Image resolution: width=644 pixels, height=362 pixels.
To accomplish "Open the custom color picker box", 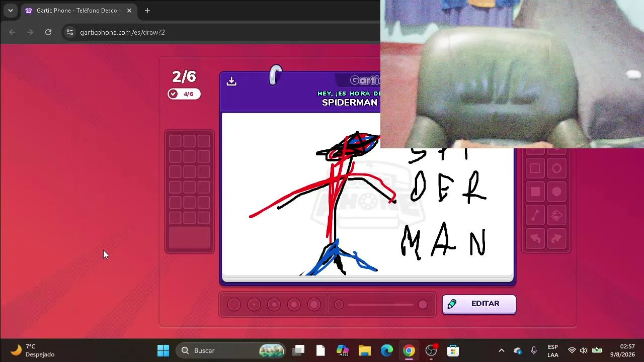I will click(x=189, y=238).
